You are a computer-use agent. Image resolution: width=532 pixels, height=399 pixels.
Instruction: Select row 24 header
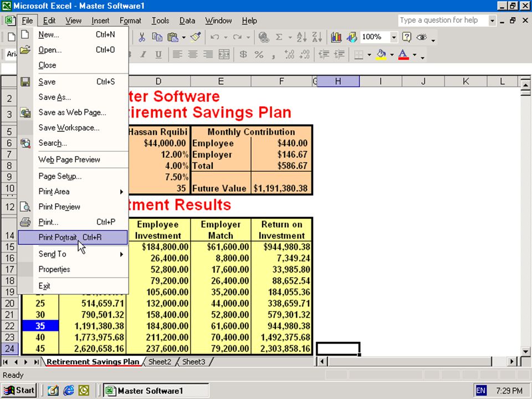point(9,349)
